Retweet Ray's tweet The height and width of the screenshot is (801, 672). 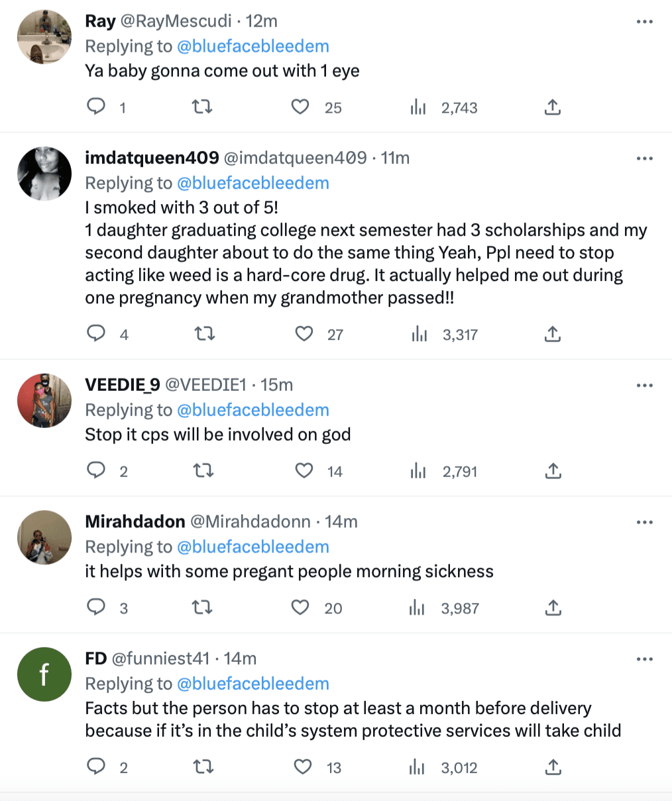[x=202, y=107]
